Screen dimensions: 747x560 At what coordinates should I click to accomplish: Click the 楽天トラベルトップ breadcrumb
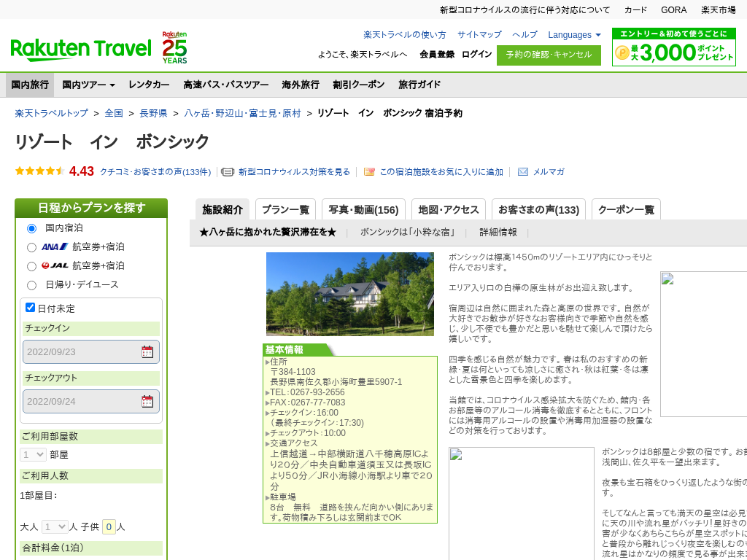click(52, 113)
